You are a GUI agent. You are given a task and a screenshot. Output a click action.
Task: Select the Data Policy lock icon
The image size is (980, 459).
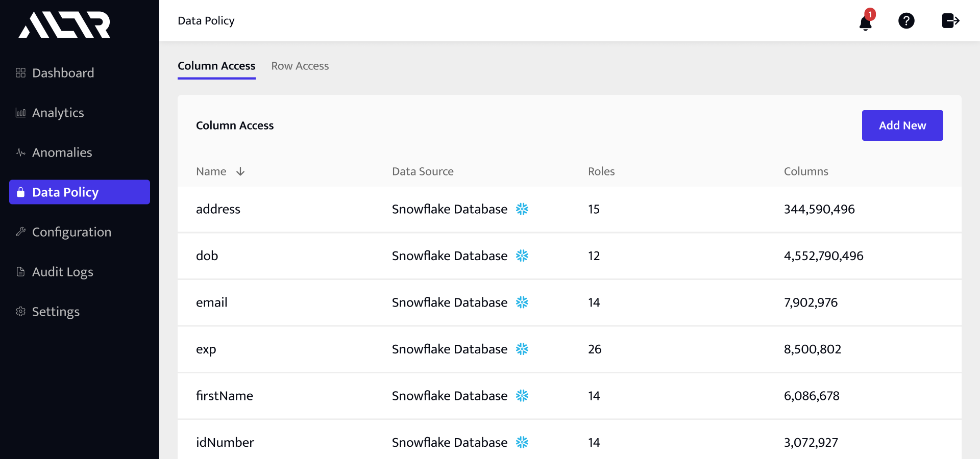(20, 192)
